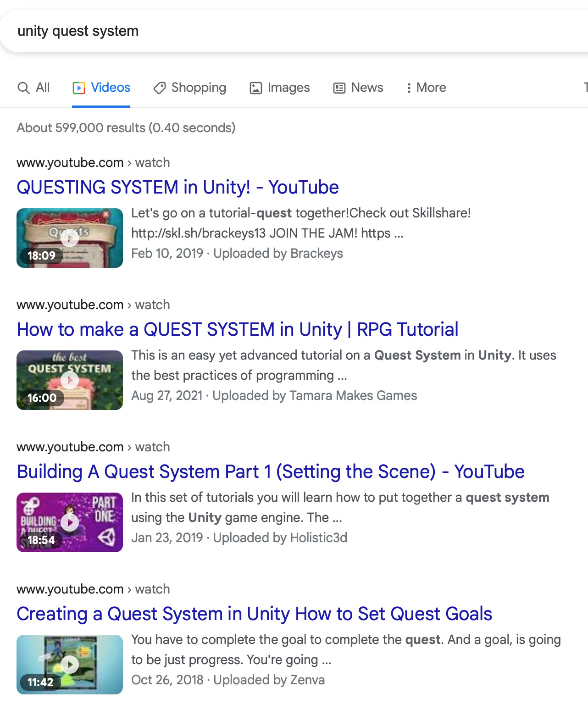The image size is (588, 710).
Task: Play the Zenva quest goals video
Action: pyautogui.click(x=69, y=664)
